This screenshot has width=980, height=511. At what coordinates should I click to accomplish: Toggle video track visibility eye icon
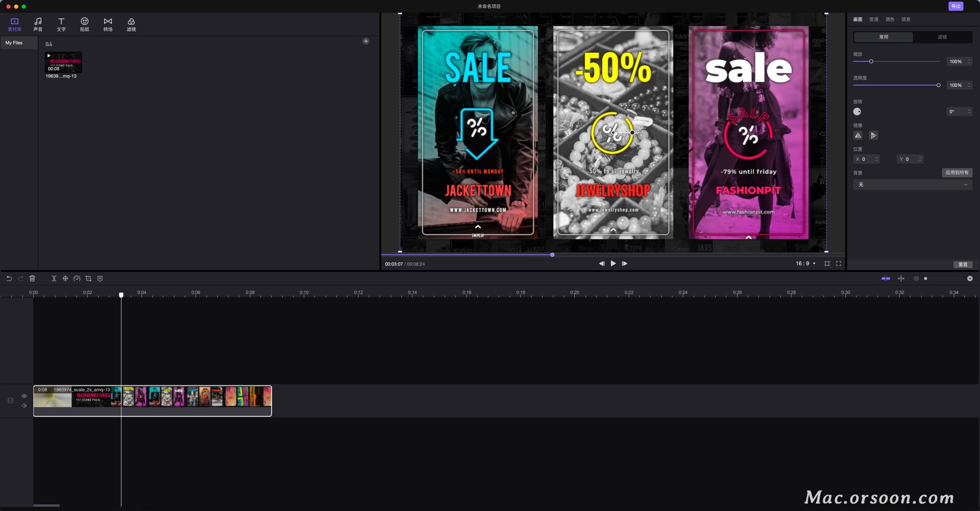24,396
